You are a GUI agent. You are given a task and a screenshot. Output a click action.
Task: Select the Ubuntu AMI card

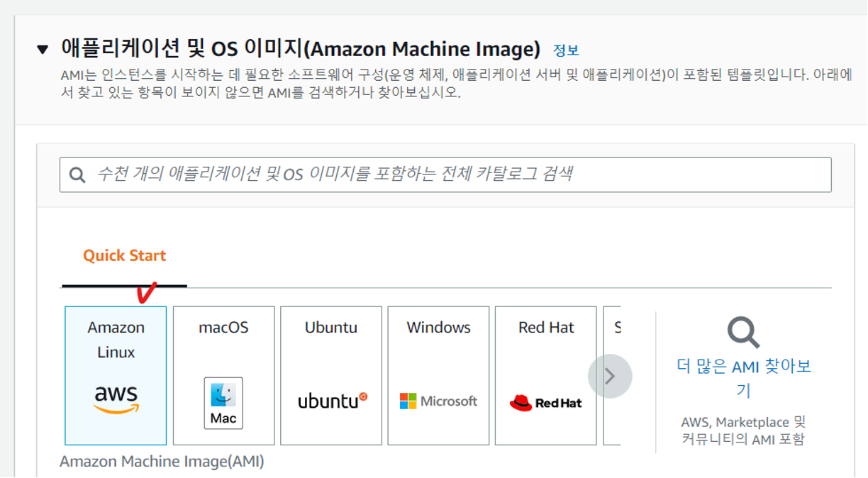331,376
